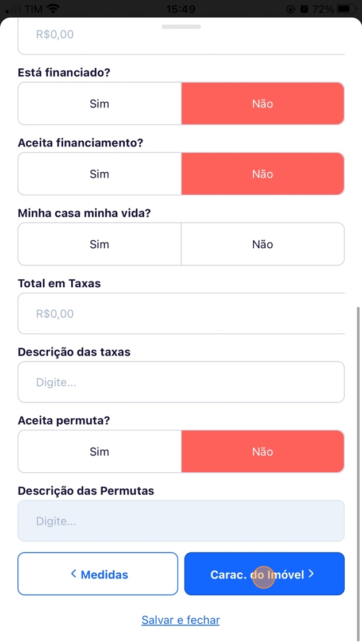Select Não for Está financiado

(263, 104)
